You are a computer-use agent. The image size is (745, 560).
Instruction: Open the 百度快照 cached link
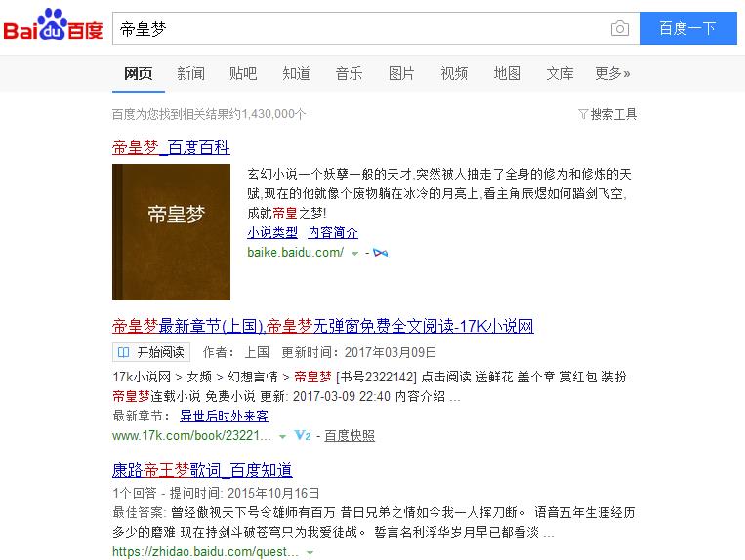[350, 436]
